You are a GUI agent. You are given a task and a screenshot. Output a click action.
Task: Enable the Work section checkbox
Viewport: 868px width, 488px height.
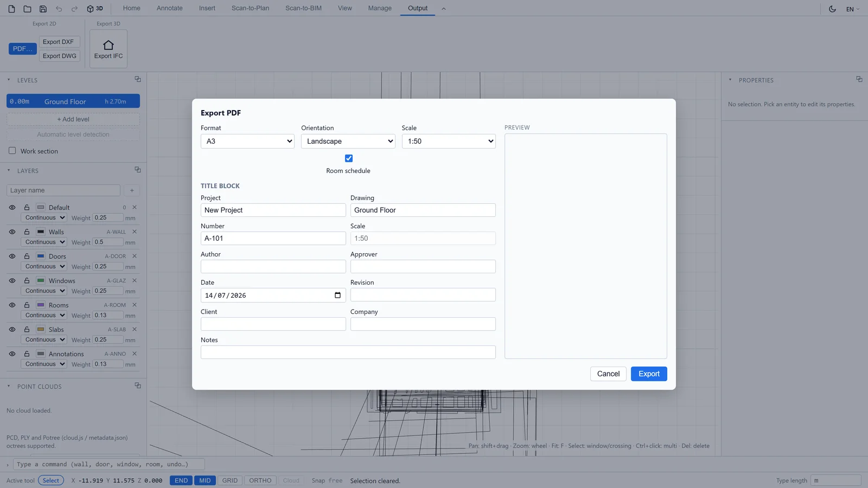pos(12,151)
